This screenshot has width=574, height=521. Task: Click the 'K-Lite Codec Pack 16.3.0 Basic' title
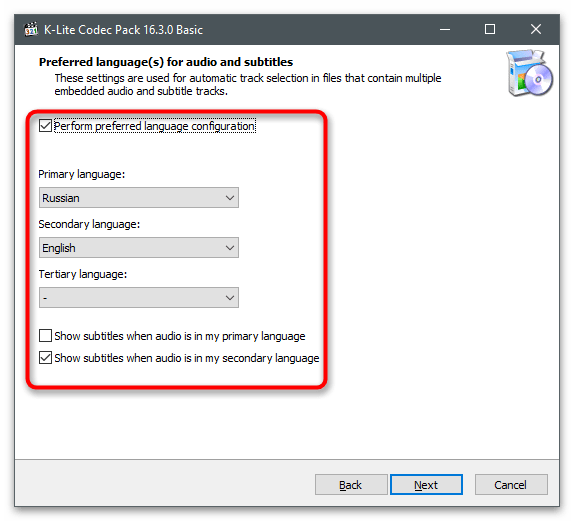coord(123,30)
